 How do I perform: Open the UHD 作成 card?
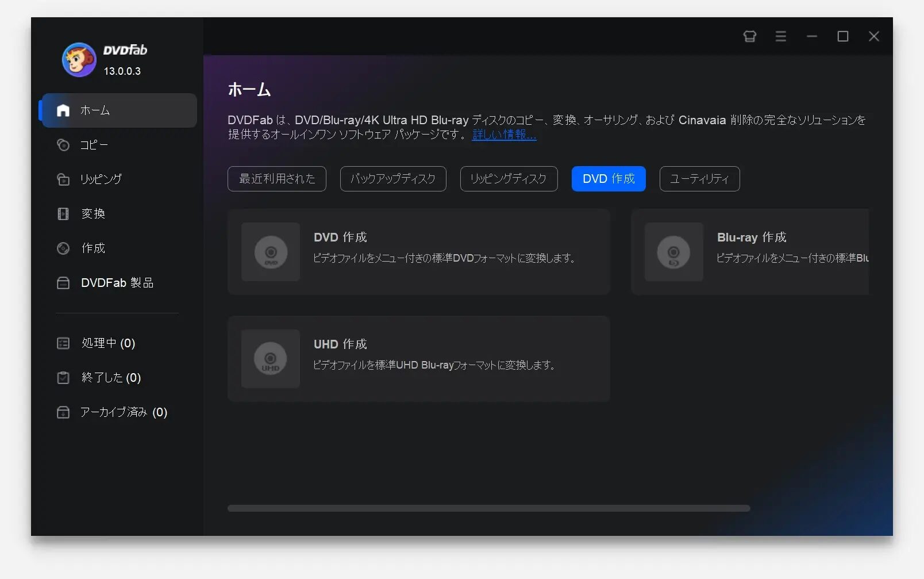418,358
